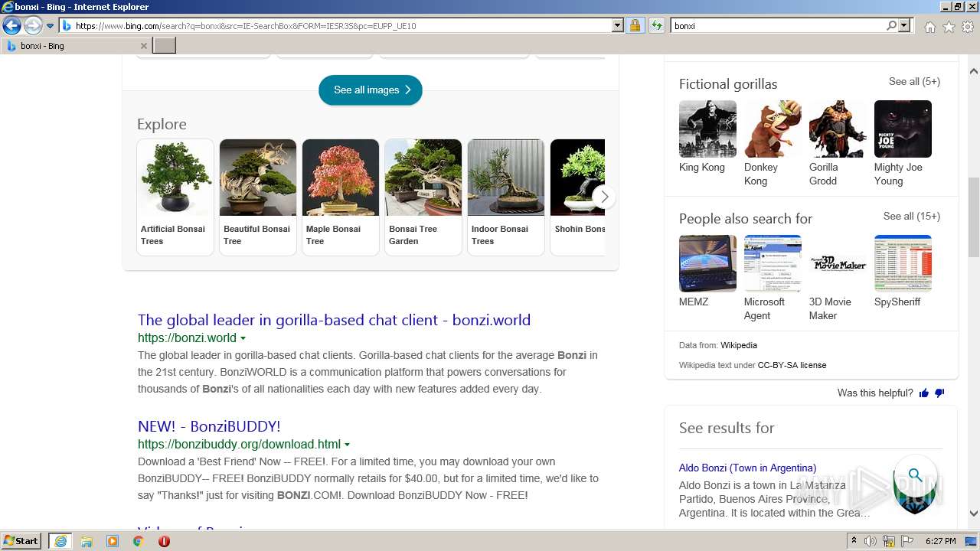The height and width of the screenshot is (551, 980).
Task: Click the Action Center flag tray icon
Action: 907,541
